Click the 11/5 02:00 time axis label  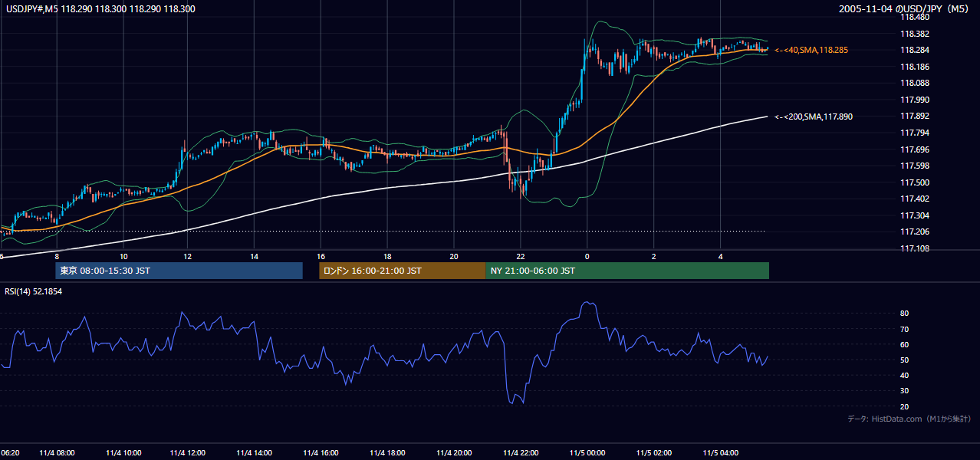pos(653,453)
